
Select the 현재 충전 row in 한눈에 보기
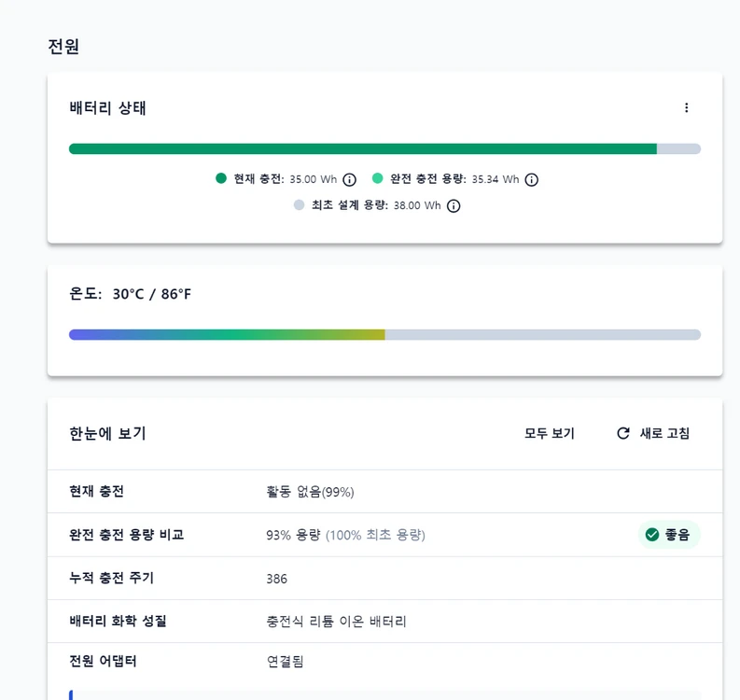tap(384, 491)
